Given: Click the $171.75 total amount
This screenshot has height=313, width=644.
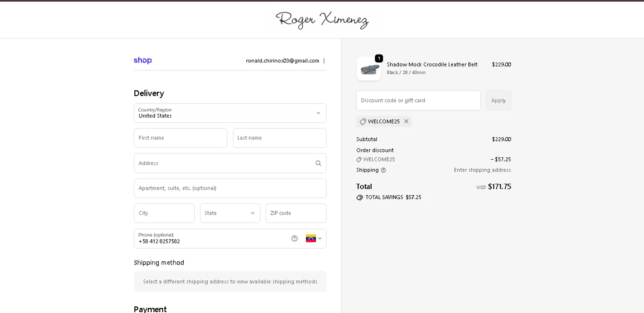Looking at the screenshot, I should (x=499, y=187).
